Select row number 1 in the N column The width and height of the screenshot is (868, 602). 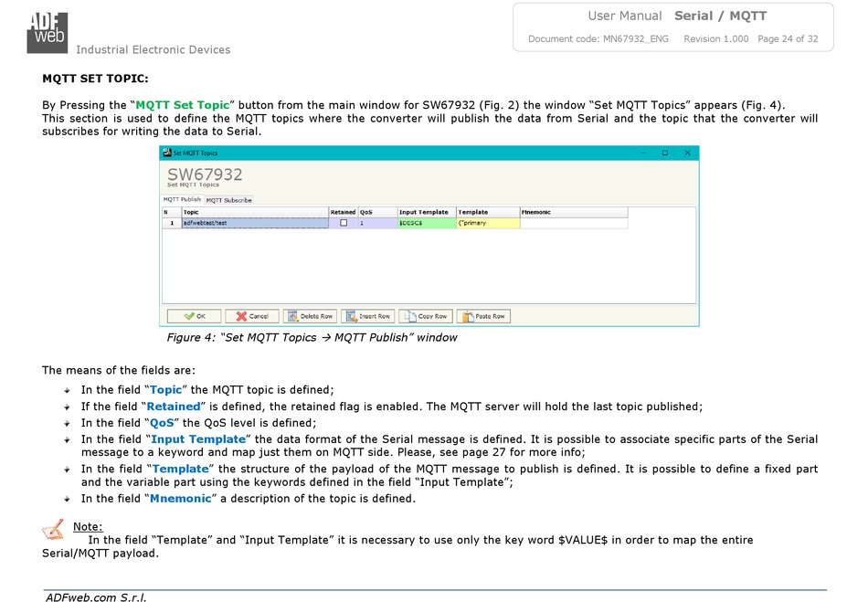(171, 223)
